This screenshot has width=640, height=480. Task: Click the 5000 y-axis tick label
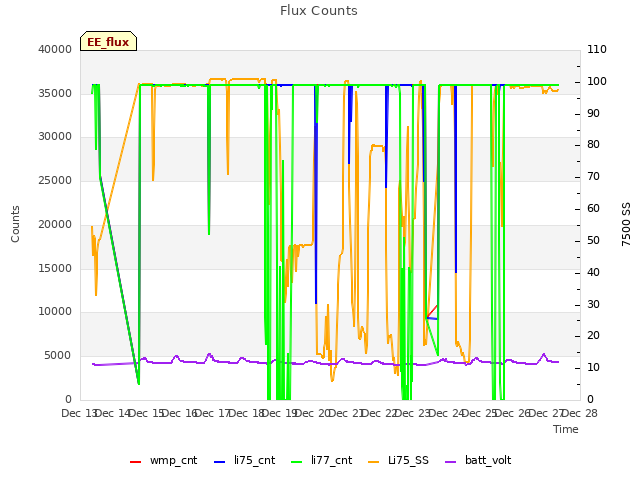tap(58, 356)
